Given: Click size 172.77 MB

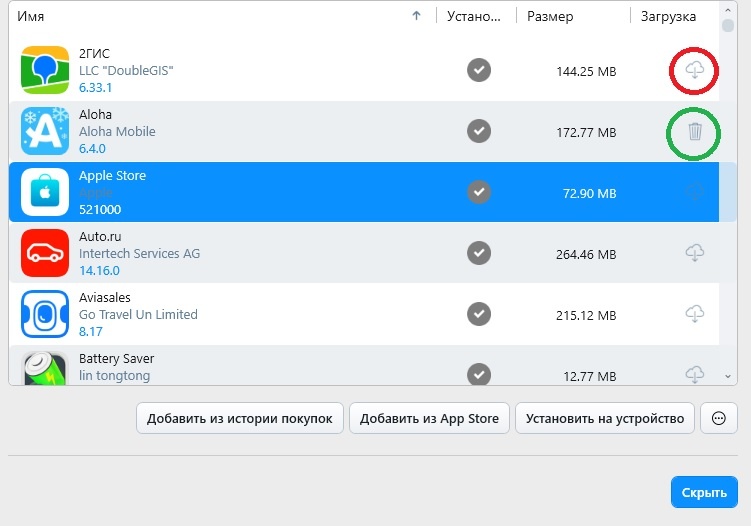Looking at the screenshot, I should (586, 132).
